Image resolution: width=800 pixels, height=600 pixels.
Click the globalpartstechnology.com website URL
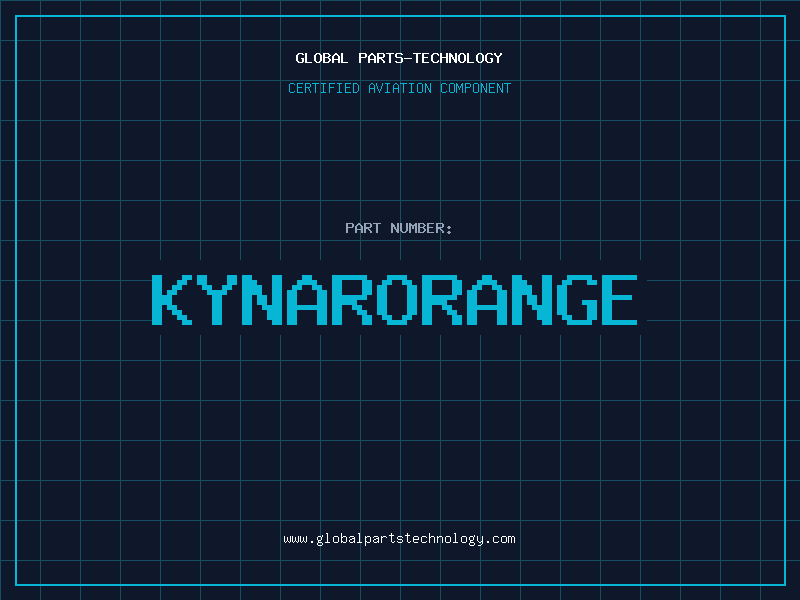coord(399,538)
